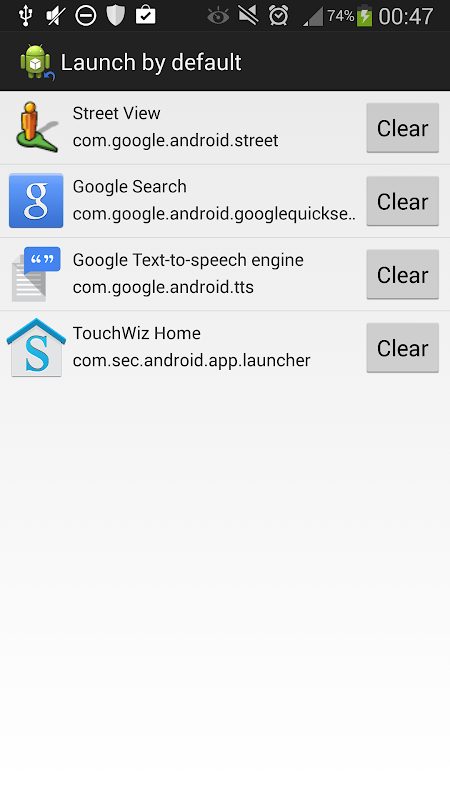Screen dimensions: 450x800
Task: Tap the TouchWiz Home launcher icon
Action: tap(36, 347)
